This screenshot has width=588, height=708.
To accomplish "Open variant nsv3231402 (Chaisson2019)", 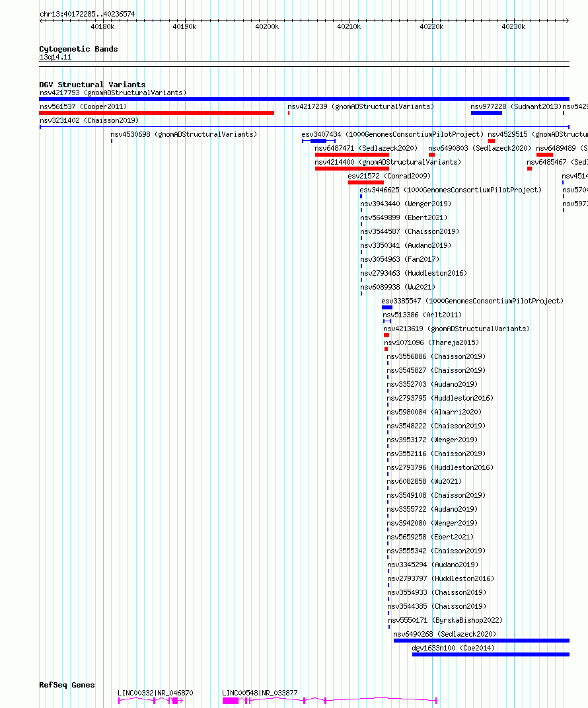I will (89, 120).
